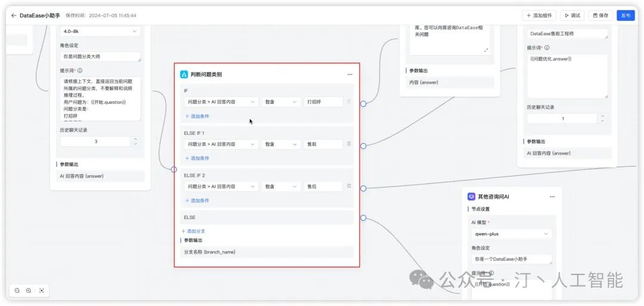Click info icon beside 提示词 in left node
This screenshot has height=306, width=644.
[80, 70]
